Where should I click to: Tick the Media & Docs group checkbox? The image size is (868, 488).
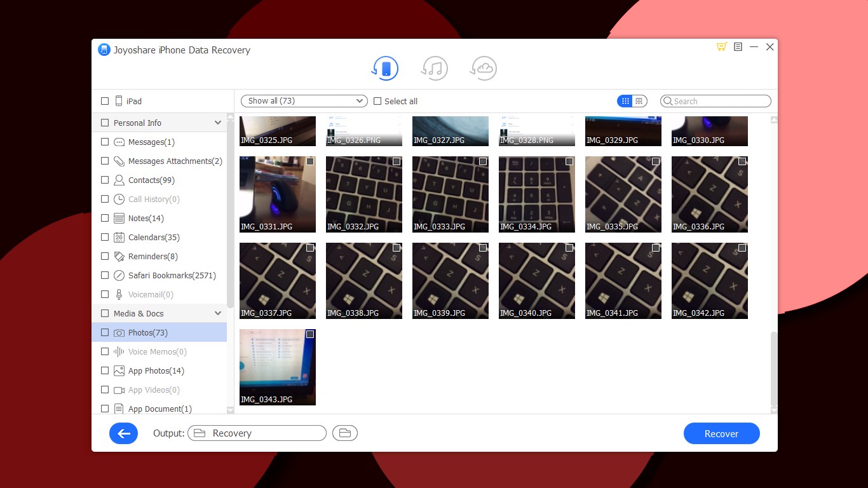coord(105,314)
